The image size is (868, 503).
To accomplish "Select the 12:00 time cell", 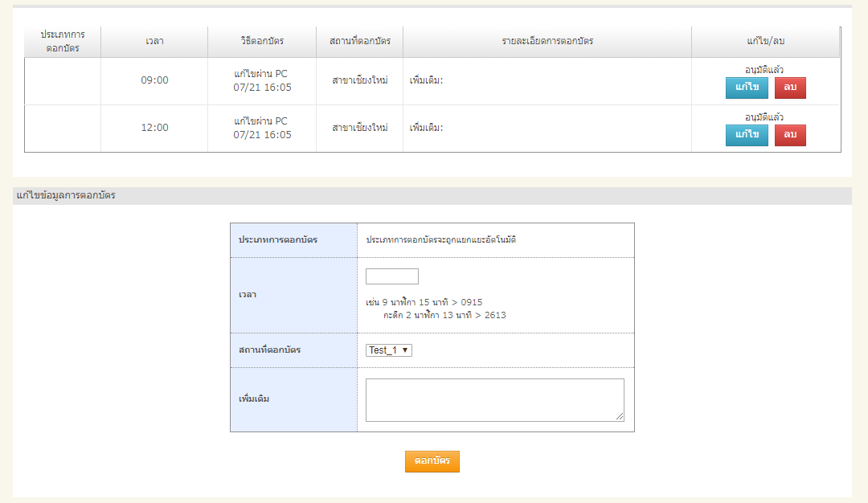I will click(x=154, y=128).
